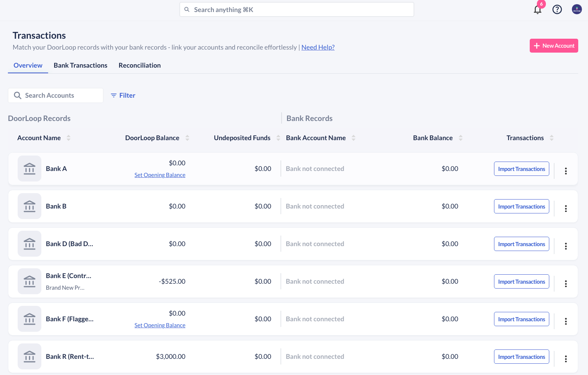Switch to the Bank Transactions tab
Image resolution: width=588 pixels, height=375 pixels.
tap(80, 65)
